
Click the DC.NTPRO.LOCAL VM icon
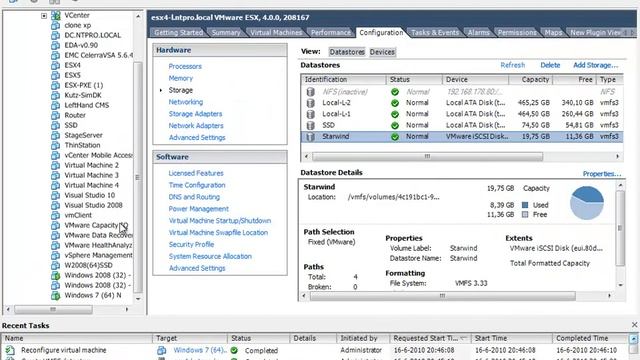(x=56, y=35)
